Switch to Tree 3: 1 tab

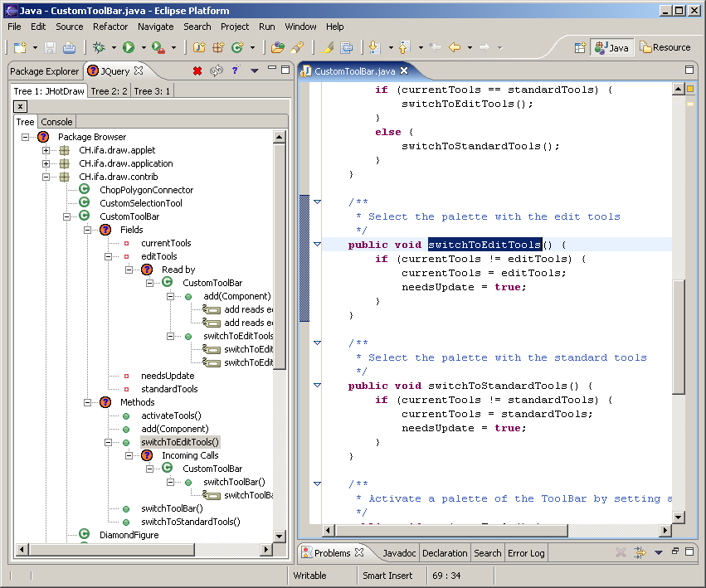(152, 91)
